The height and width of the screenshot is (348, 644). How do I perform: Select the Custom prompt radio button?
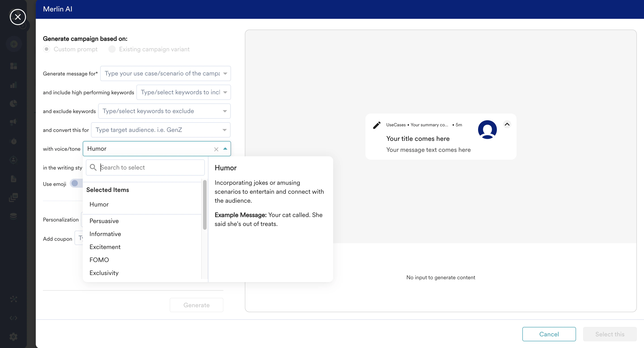[47, 49]
